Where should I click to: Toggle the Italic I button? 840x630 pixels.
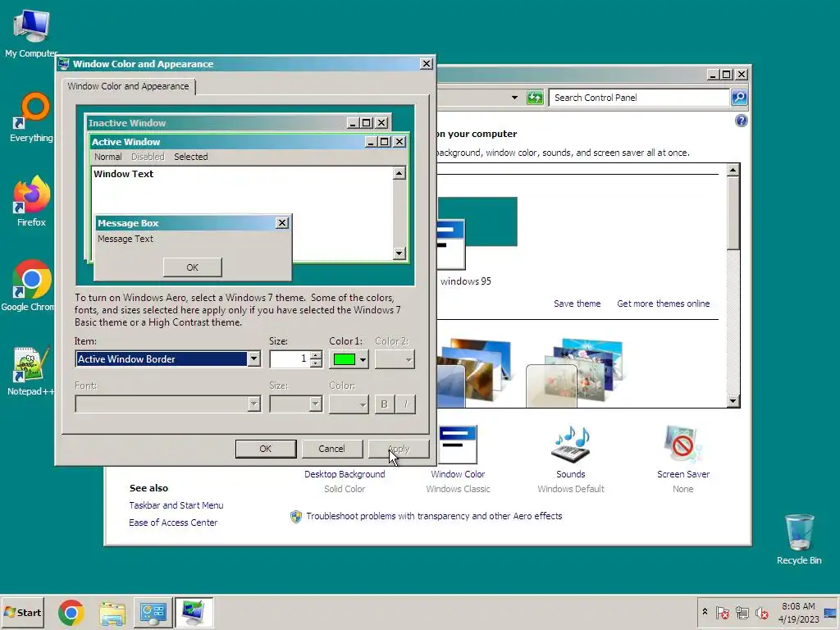click(x=405, y=404)
